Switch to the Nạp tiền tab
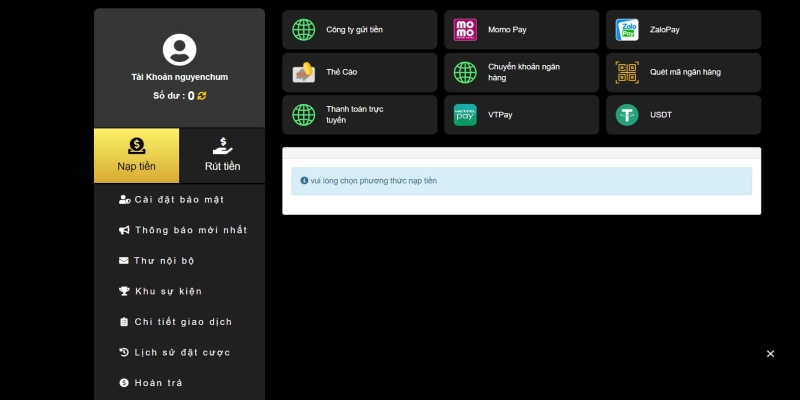Screen dimensions: 800x400 [136, 155]
